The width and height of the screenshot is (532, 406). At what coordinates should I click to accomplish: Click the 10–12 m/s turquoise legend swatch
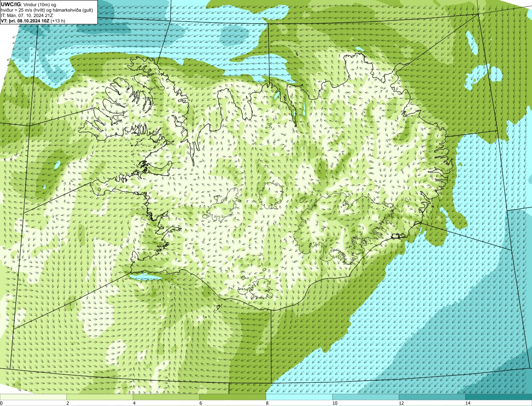[366, 397]
